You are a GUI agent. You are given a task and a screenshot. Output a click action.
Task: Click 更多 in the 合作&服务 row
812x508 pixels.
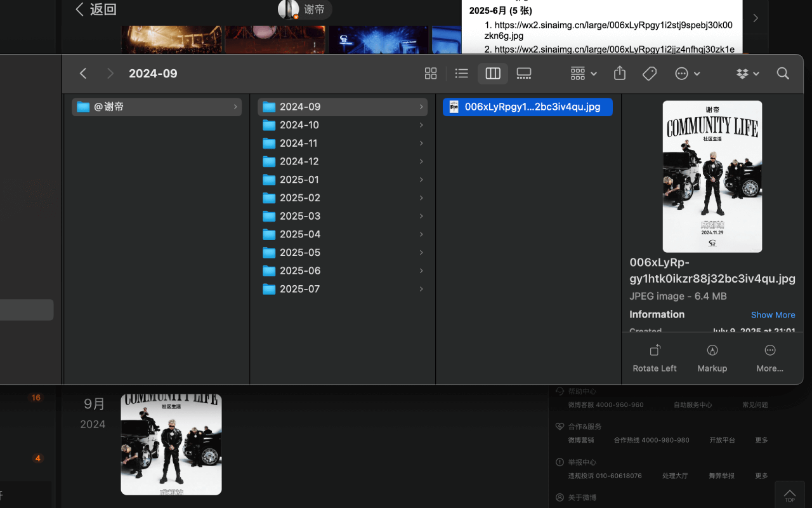click(761, 440)
